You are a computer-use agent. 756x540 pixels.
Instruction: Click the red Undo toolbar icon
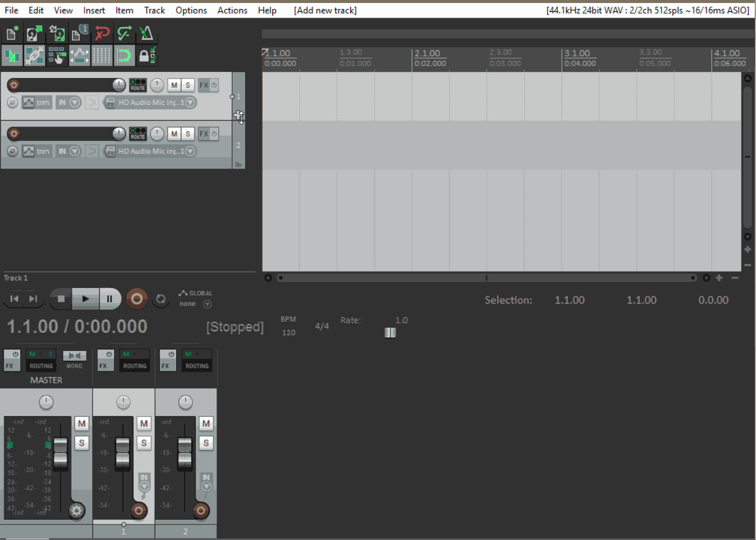pyautogui.click(x=103, y=34)
